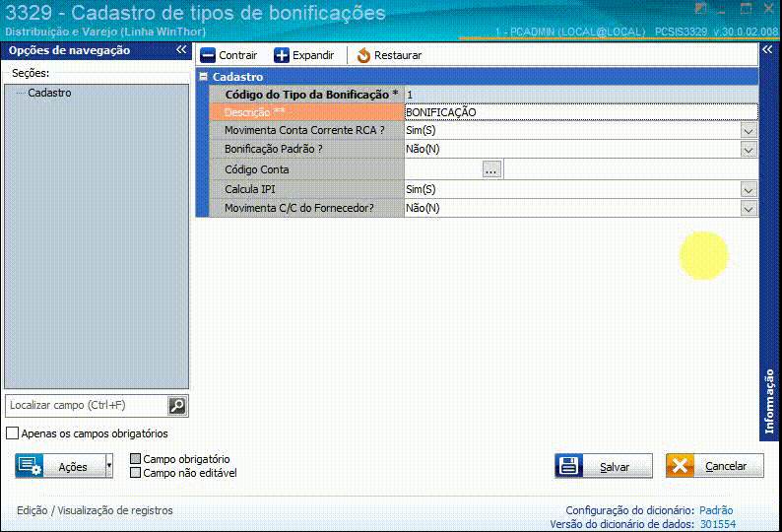Collapse the Opções de navegação panel
Viewport: 782px width, 532px height.
click(x=181, y=50)
